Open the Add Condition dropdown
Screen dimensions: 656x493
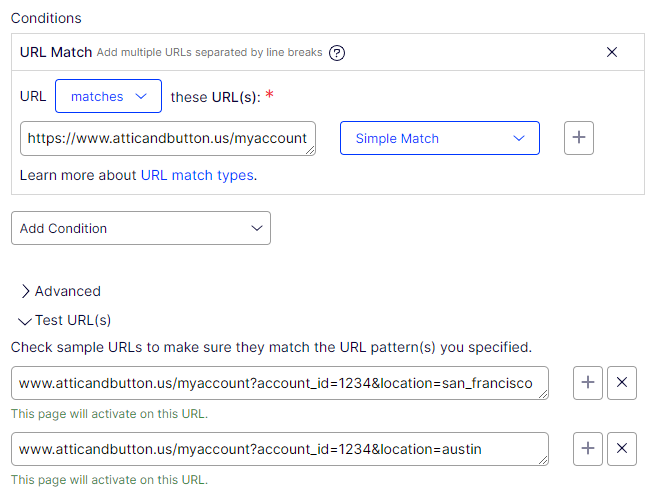pyautogui.click(x=140, y=228)
